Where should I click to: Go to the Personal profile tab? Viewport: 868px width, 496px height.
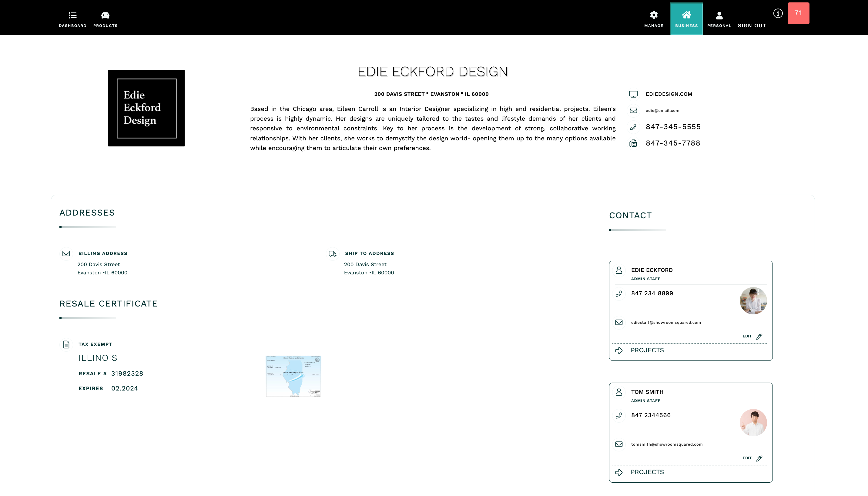719,19
